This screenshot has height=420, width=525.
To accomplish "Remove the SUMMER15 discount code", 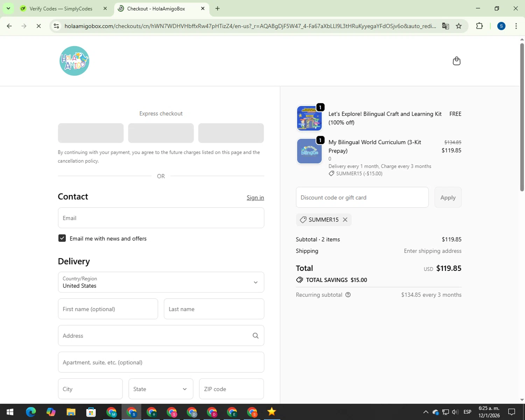I will point(345,219).
